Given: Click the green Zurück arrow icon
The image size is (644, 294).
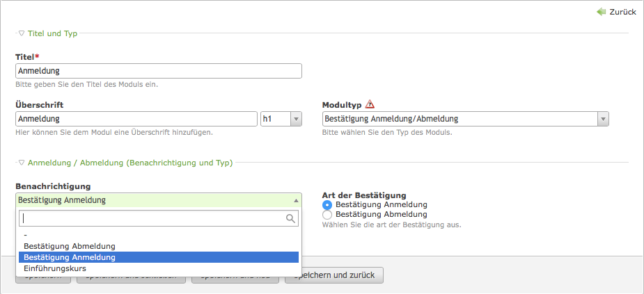Looking at the screenshot, I should point(602,12).
